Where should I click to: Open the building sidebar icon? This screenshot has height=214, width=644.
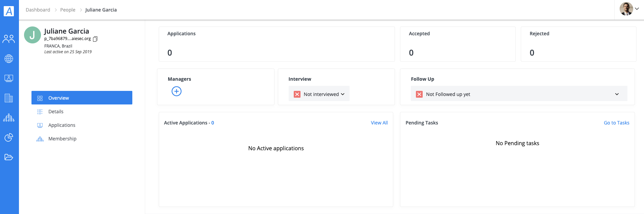tap(9, 98)
